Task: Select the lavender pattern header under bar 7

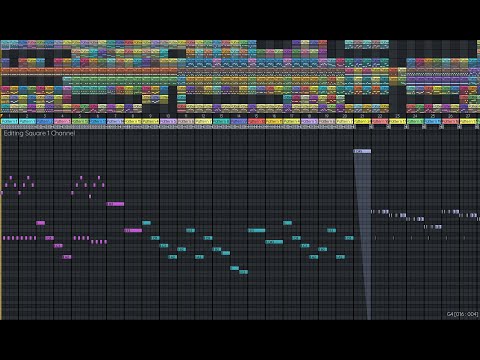Action: tap(115, 121)
